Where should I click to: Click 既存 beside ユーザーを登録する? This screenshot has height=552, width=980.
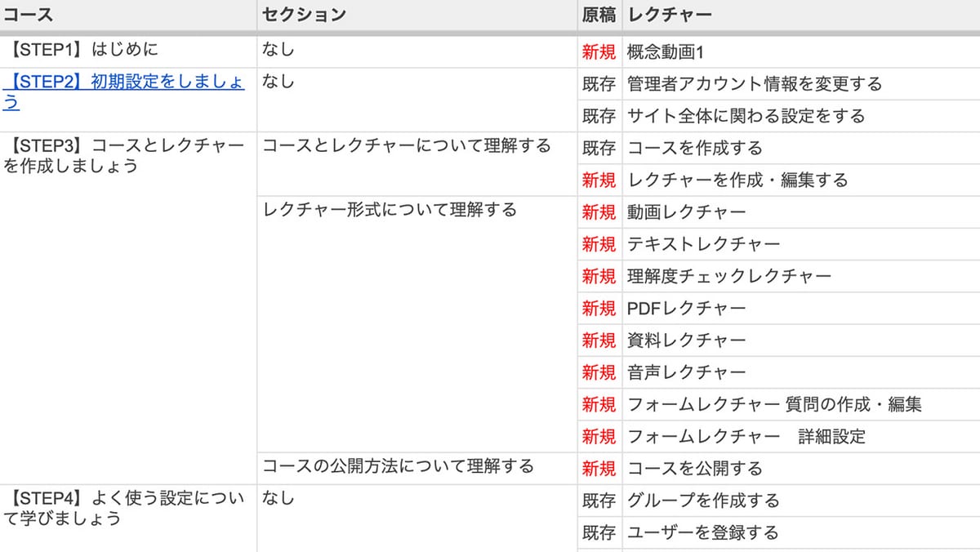(599, 533)
